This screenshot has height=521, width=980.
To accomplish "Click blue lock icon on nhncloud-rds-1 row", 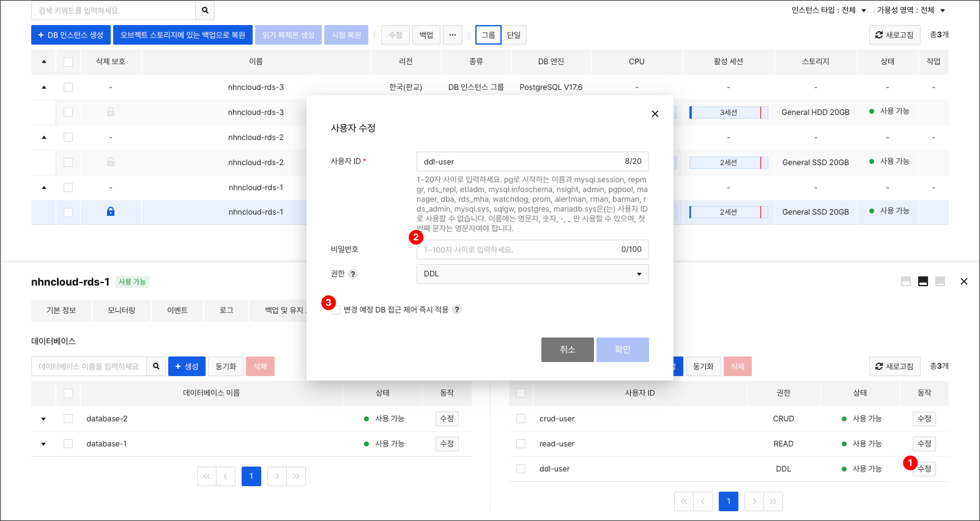I will coord(111,212).
